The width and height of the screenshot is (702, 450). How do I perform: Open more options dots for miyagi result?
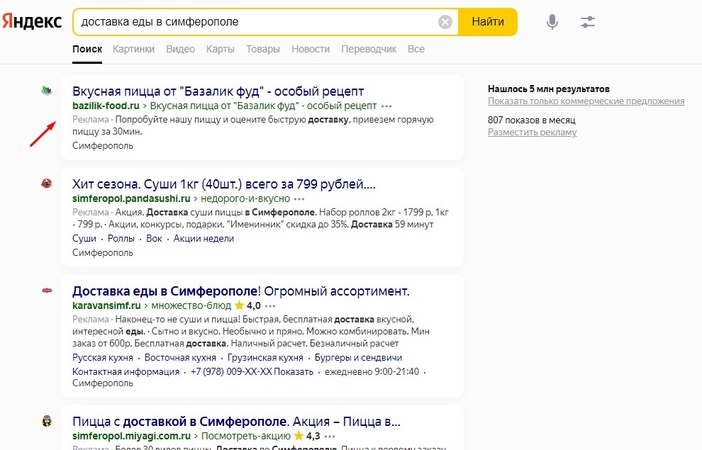(x=330, y=436)
